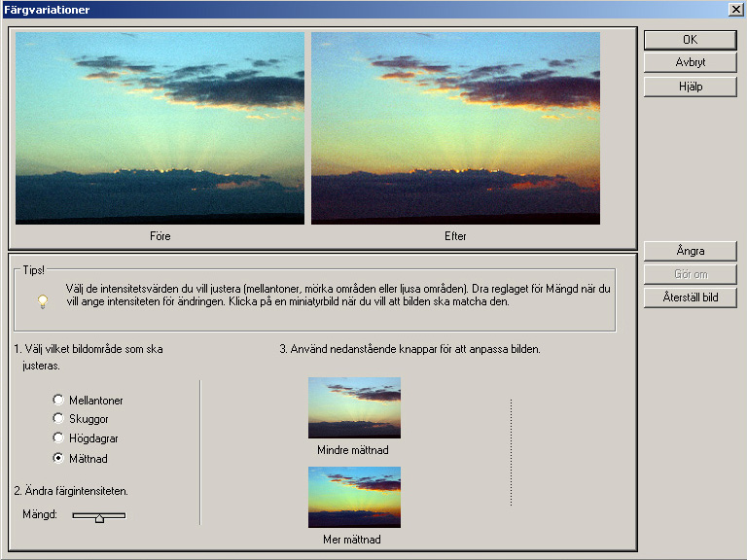
Task: Select the Högdagrar radio button
Action: click(59, 438)
